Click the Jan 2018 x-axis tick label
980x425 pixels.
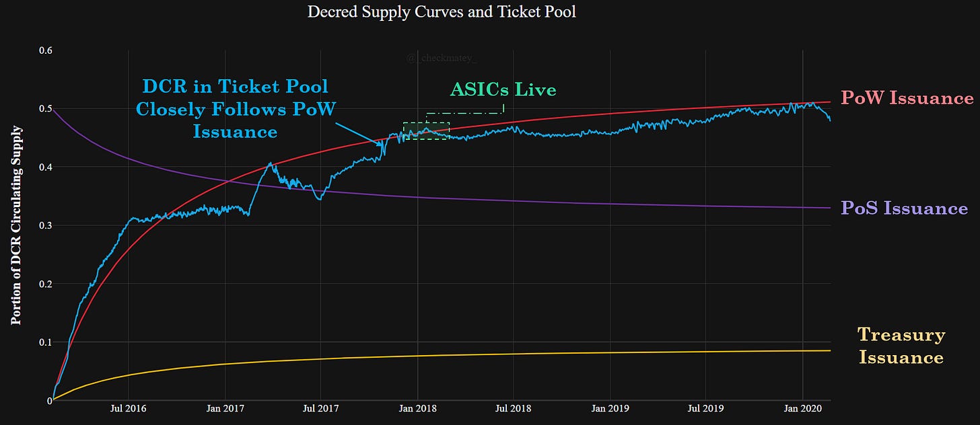pyautogui.click(x=417, y=408)
